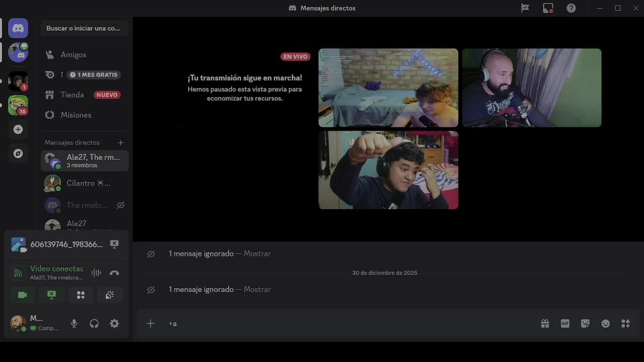The height and width of the screenshot is (362, 644).
Task: Click the second server avatar with voice badge
Action: click(x=18, y=52)
